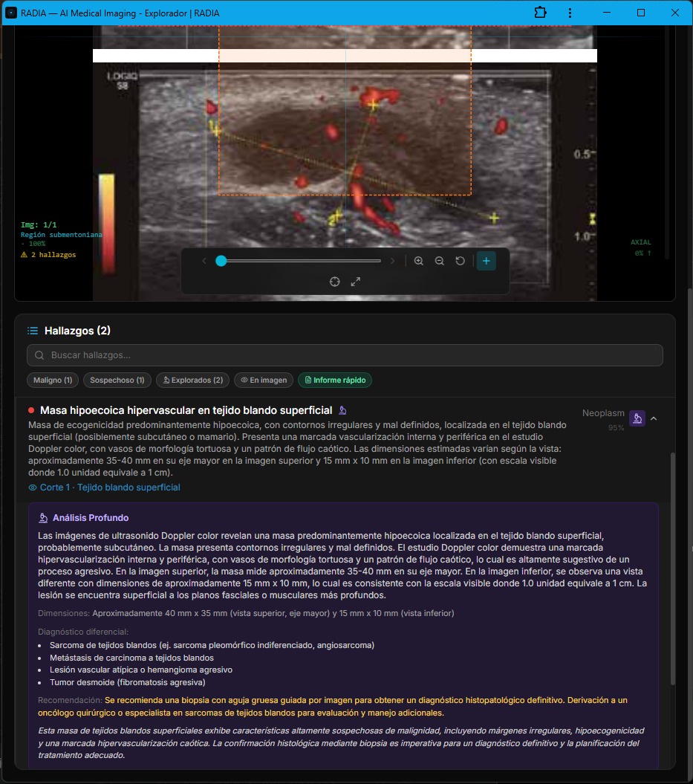Screen dimensions: 693x784
Task: Go to previous image arrow in viewer toolbar
Action: (x=204, y=261)
